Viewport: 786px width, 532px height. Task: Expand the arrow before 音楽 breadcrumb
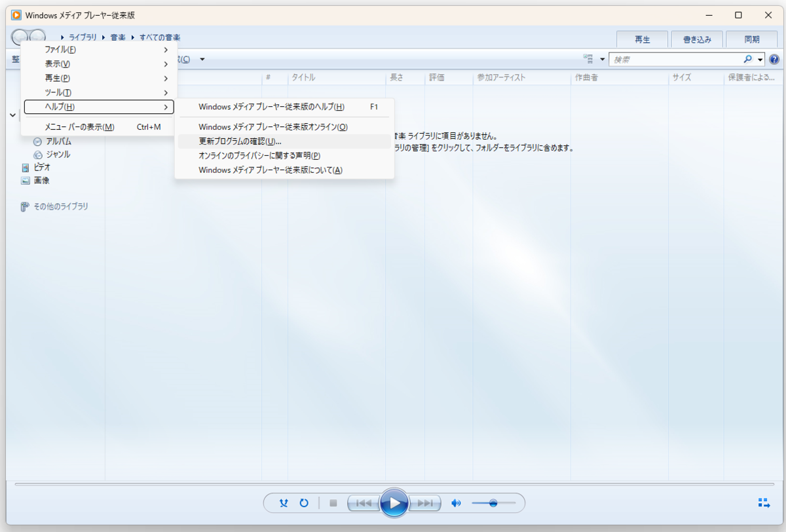pyautogui.click(x=103, y=38)
